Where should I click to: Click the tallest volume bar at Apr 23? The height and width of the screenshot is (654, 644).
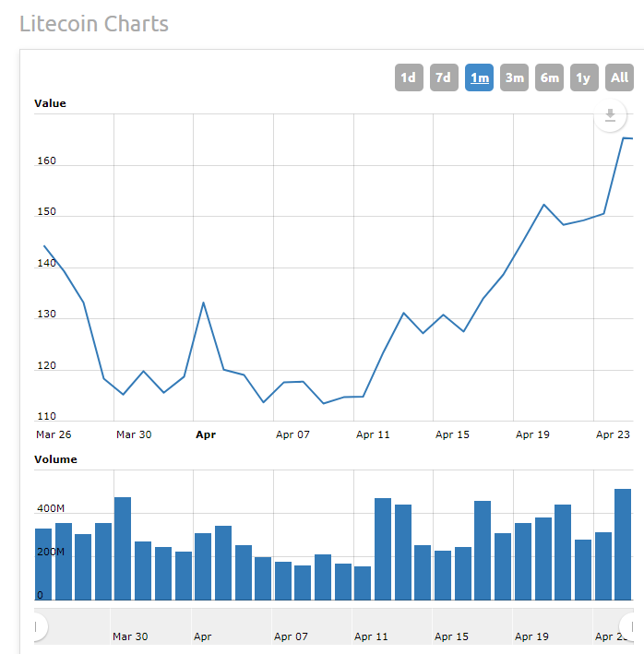pos(623,544)
